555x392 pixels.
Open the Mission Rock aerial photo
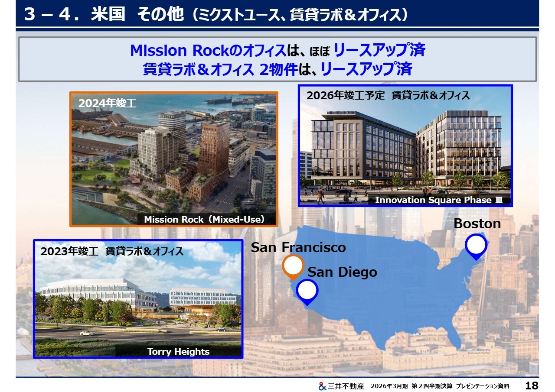point(173,156)
